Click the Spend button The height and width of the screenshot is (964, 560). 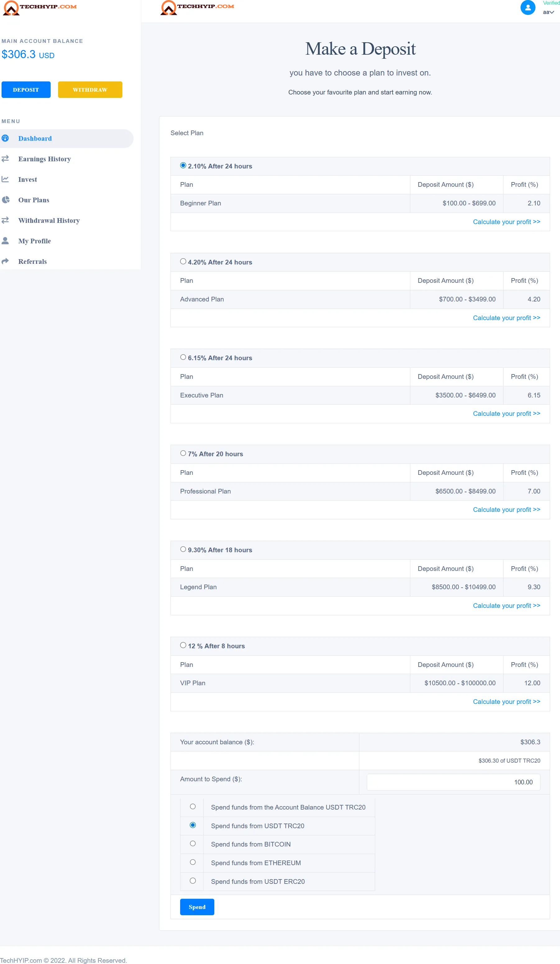[197, 907]
